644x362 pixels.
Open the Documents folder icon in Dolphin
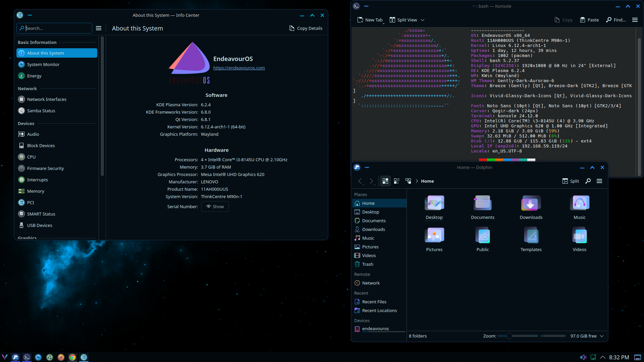[x=483, y=207]
